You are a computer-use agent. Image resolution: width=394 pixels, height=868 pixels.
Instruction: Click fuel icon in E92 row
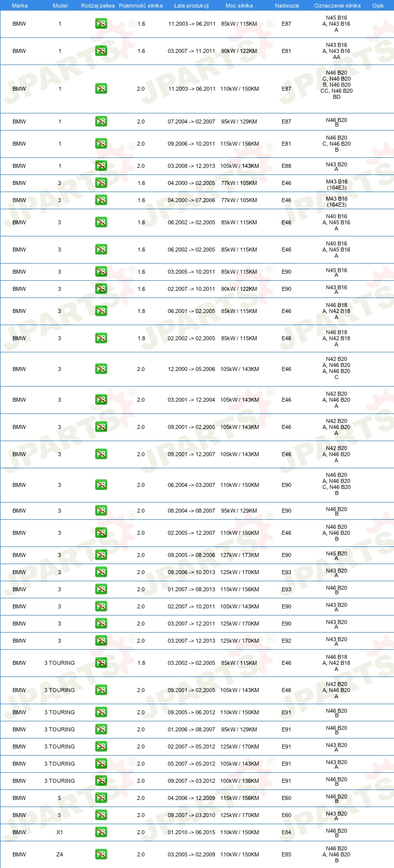pyautogui.click(x=101, y=641)
